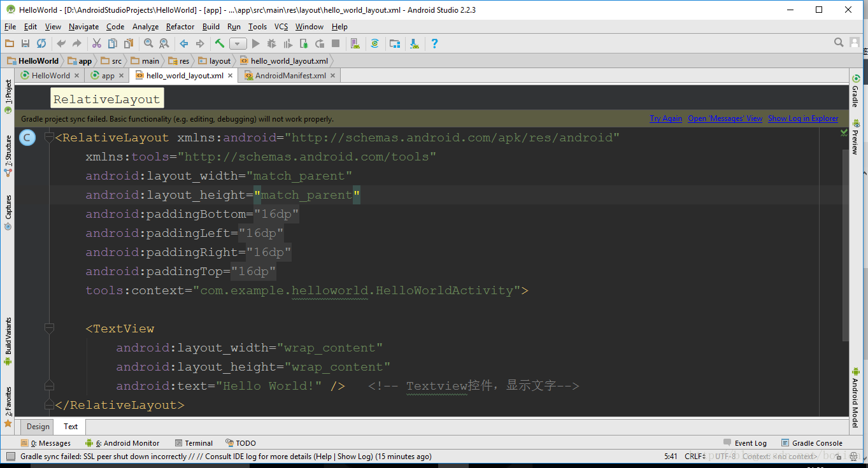Screen dimensions: 868x468
Task: Click the Stop square icon
Action: pyautogui.click(x=336, y=43)
